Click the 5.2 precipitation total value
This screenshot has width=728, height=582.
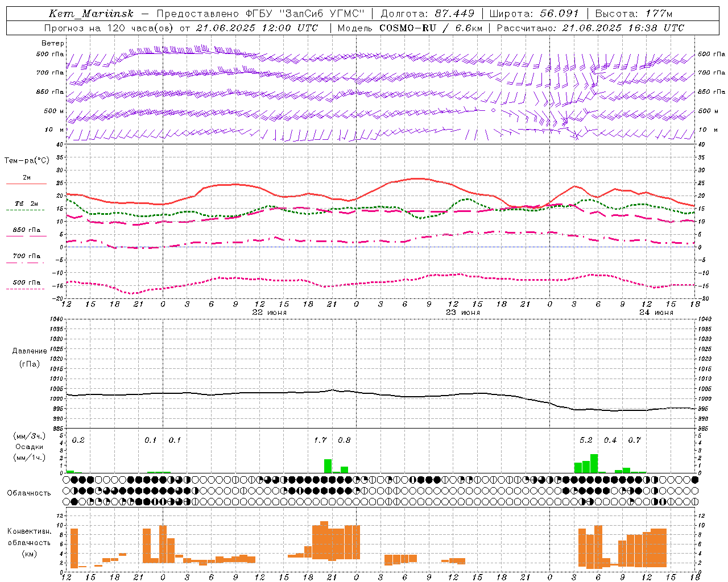[586, 440]
